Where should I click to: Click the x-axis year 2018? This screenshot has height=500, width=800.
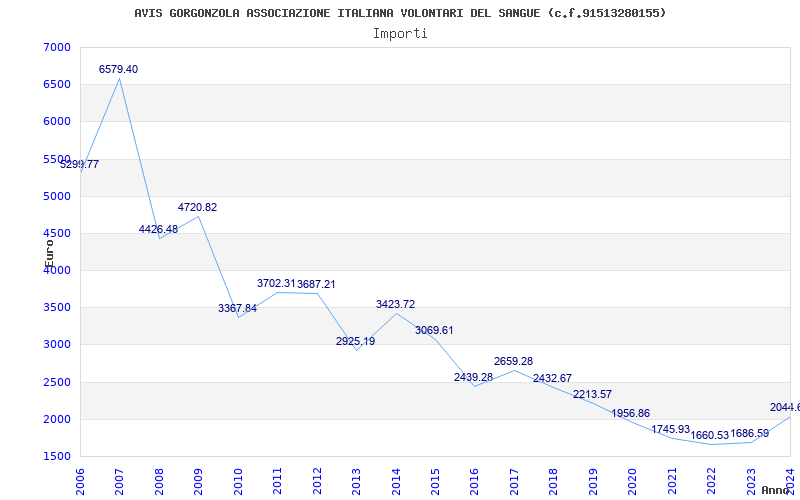[554, 481]
